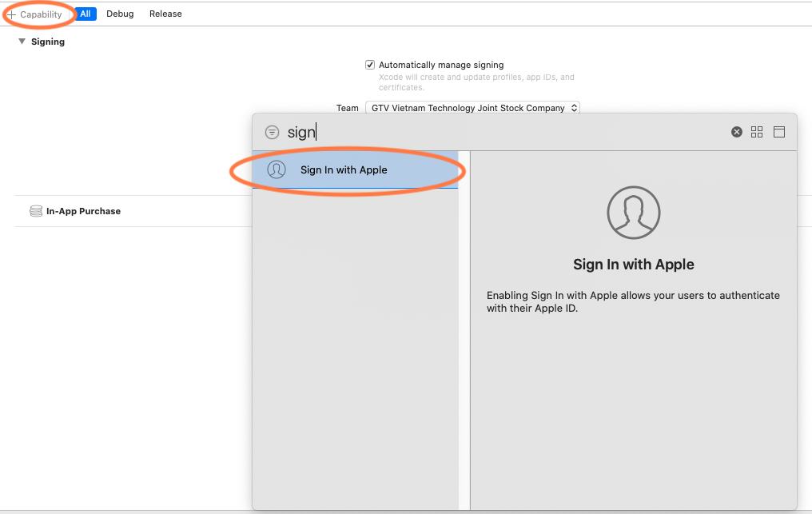Viewport: 812px width, 514px height.
Task: Click the In-App Purchase capability row
Action: pyautogui.click(x=133, y=211)
